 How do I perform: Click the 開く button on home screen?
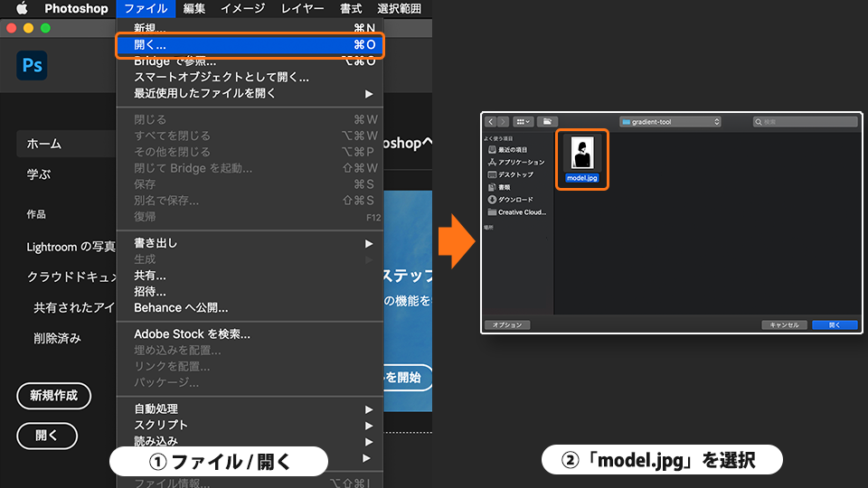pos(47,436)
